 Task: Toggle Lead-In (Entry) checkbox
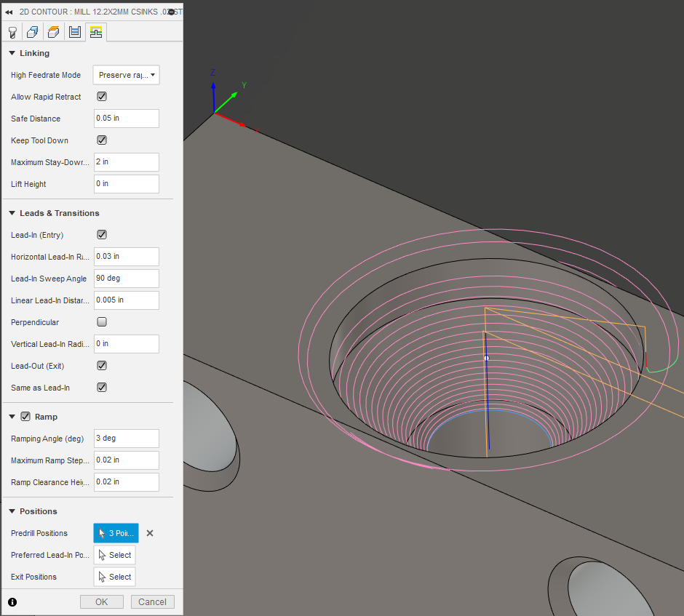coord(102,234)
